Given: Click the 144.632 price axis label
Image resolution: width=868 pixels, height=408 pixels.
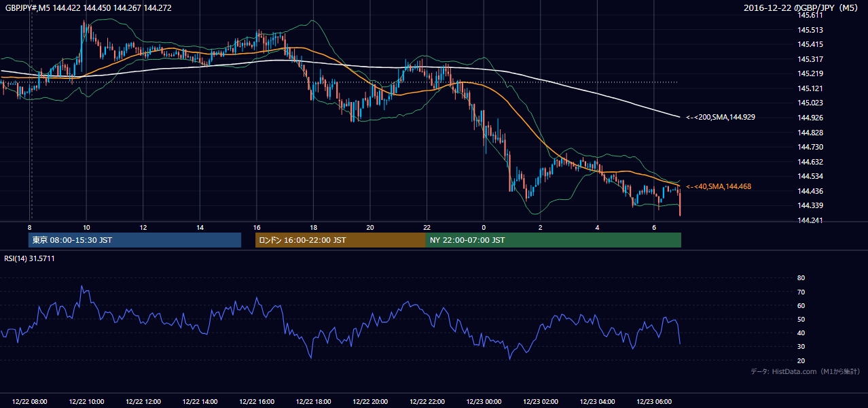Looking at the screenshot, I should click(810, 162).
